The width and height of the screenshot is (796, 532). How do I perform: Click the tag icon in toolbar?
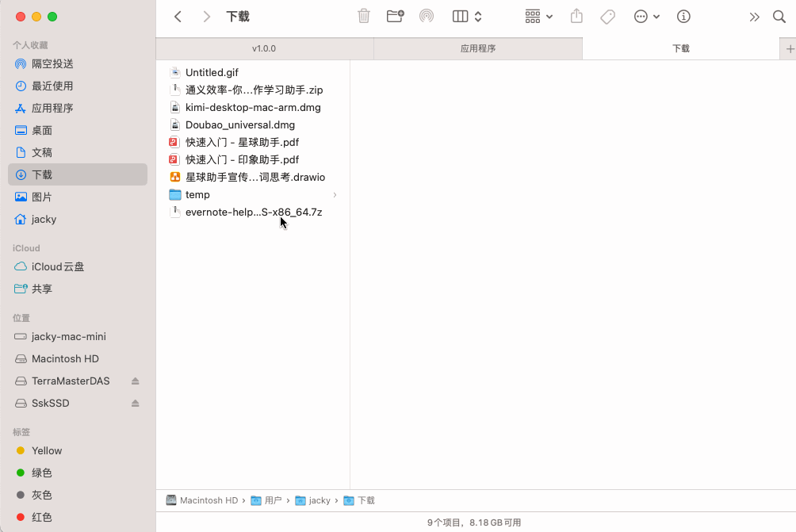pos(607,16)
